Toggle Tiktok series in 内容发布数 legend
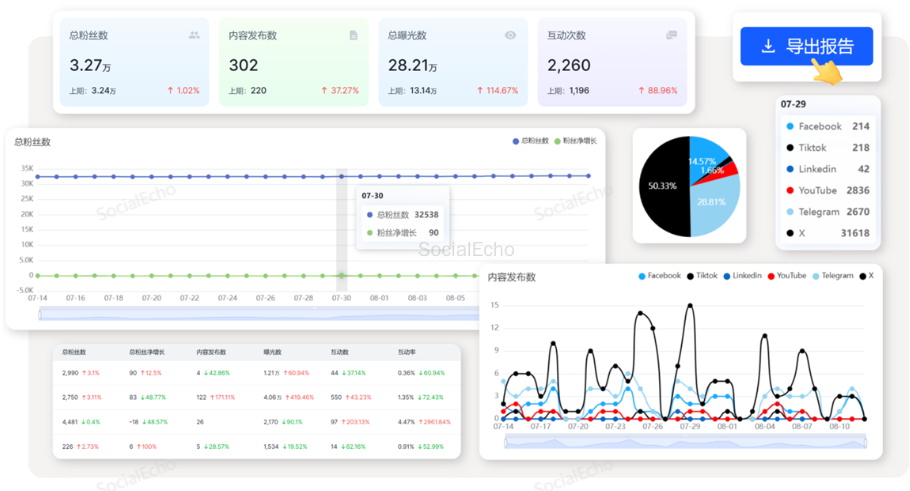 tap(702, 276)
